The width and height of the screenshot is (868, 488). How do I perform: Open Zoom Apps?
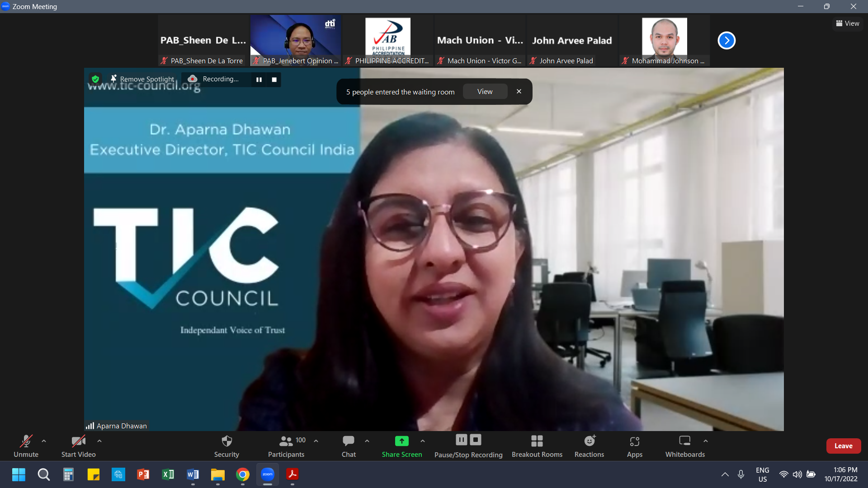[x=634, y=446]
